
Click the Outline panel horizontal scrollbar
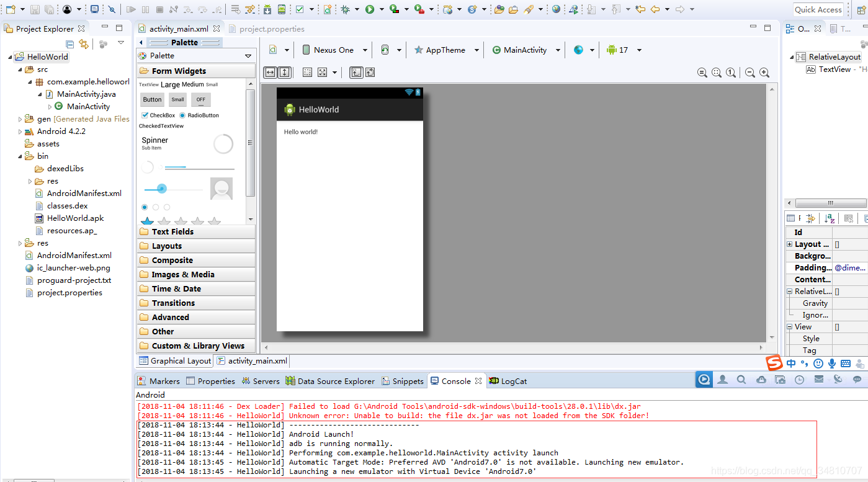click(x=830, y=203)
